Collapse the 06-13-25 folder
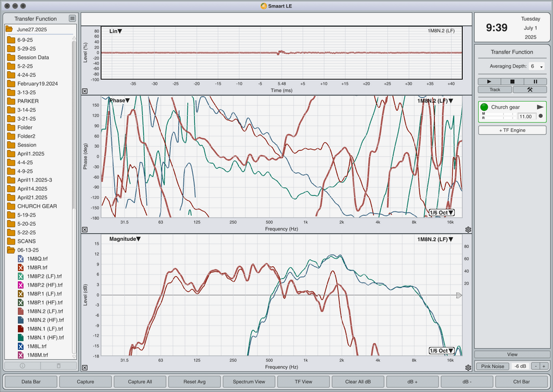The width and height of the screenshot is (553, 392). point(11,250)
